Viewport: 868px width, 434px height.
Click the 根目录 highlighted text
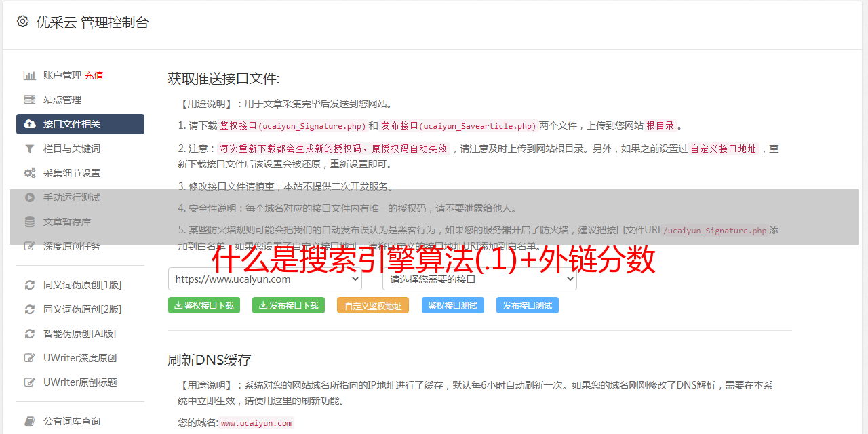point(660,126)
